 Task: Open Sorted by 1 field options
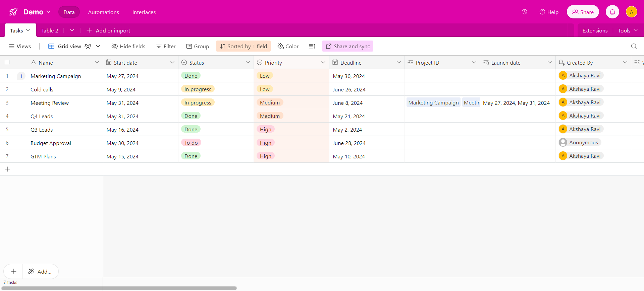[244, 46]
